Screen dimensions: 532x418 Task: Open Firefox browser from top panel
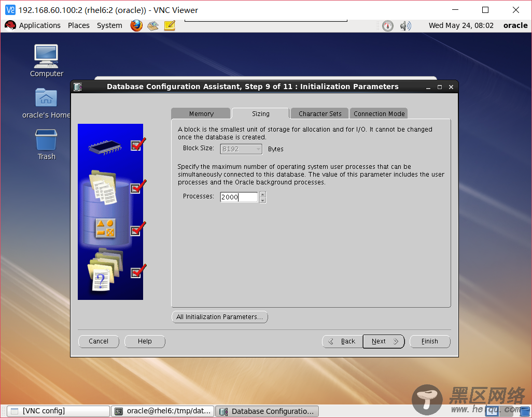(x=136, y=25)
